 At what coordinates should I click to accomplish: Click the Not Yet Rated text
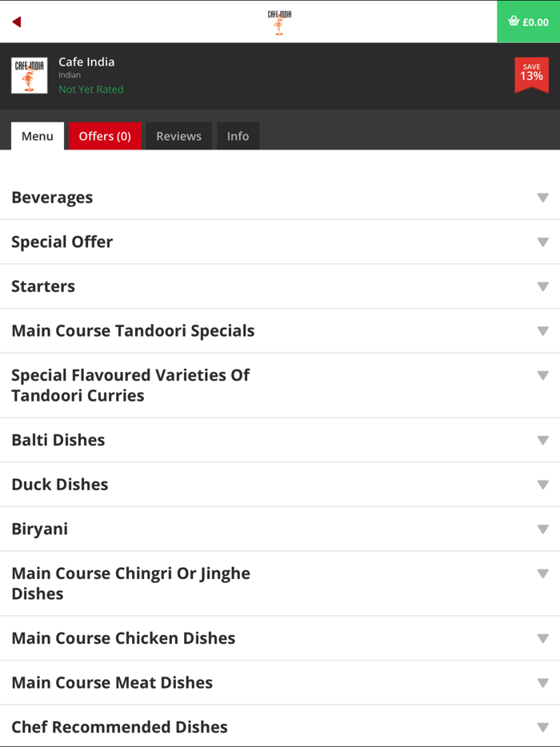91,90
